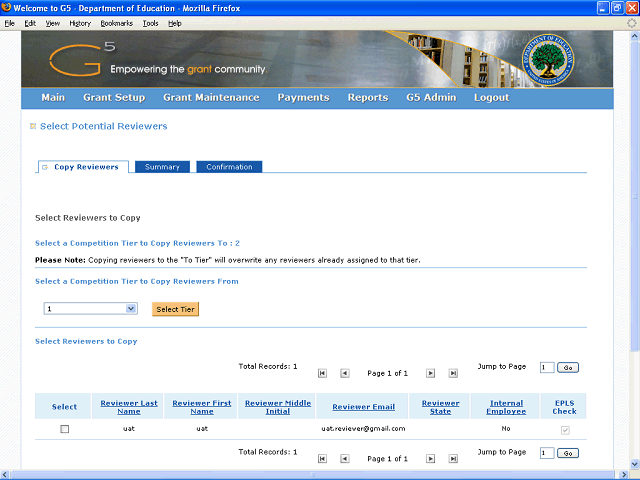
Task: Go to first page in top pager
Action: click(x=322, y=373)
